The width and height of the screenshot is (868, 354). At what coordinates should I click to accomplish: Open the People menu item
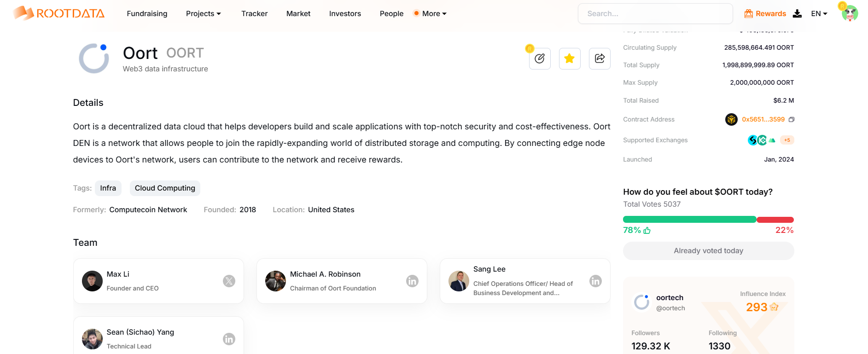391,13
